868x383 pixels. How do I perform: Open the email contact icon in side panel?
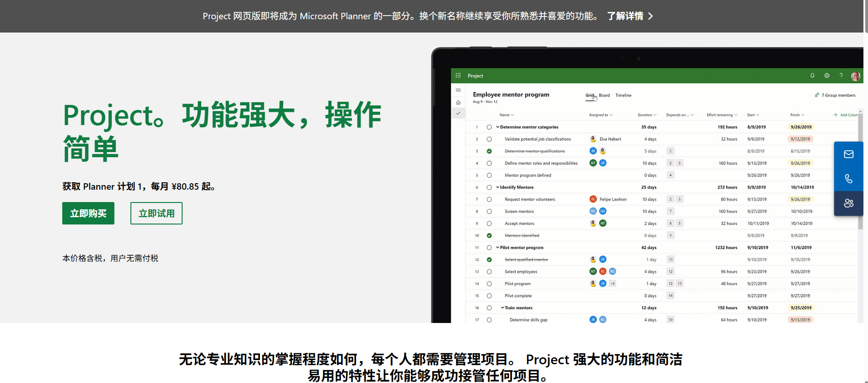coord(848,154)
